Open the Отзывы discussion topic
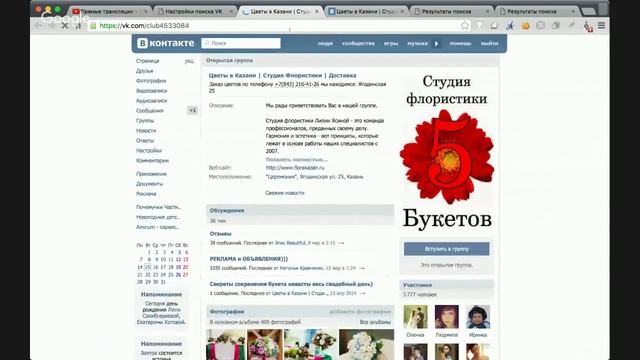Screen dimensions: 640x360 (220, 233)
